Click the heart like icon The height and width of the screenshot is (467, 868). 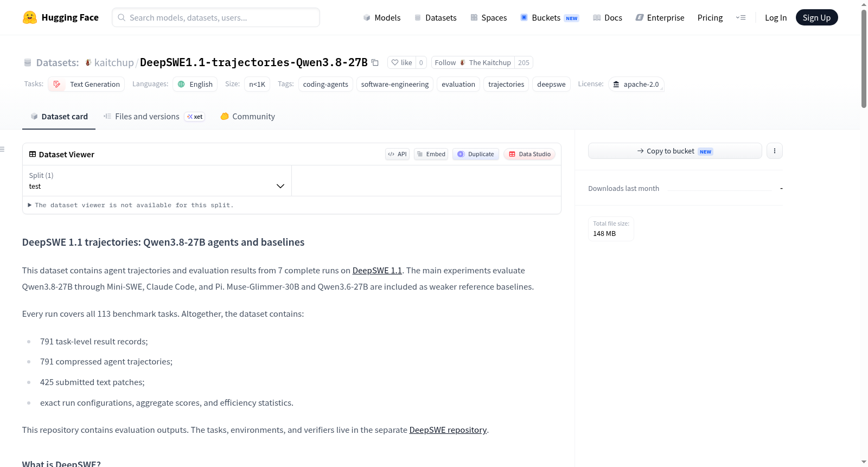[395, 62]
